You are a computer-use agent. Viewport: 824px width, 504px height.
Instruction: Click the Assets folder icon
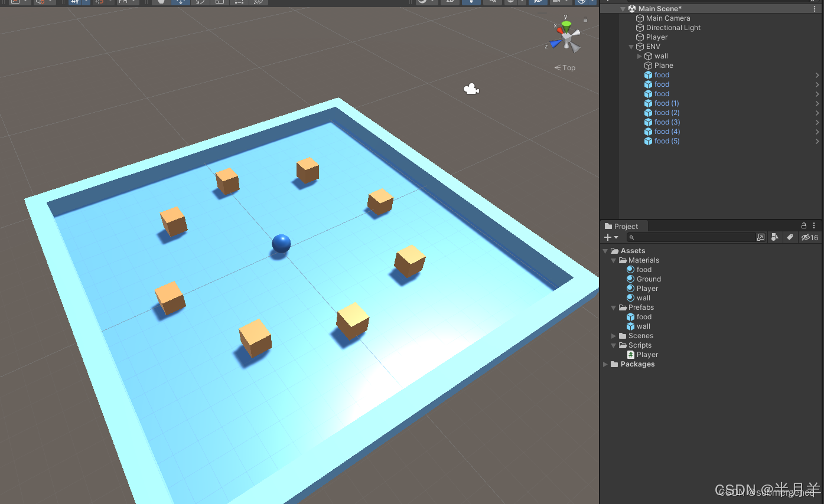click(x=614, y=251)
